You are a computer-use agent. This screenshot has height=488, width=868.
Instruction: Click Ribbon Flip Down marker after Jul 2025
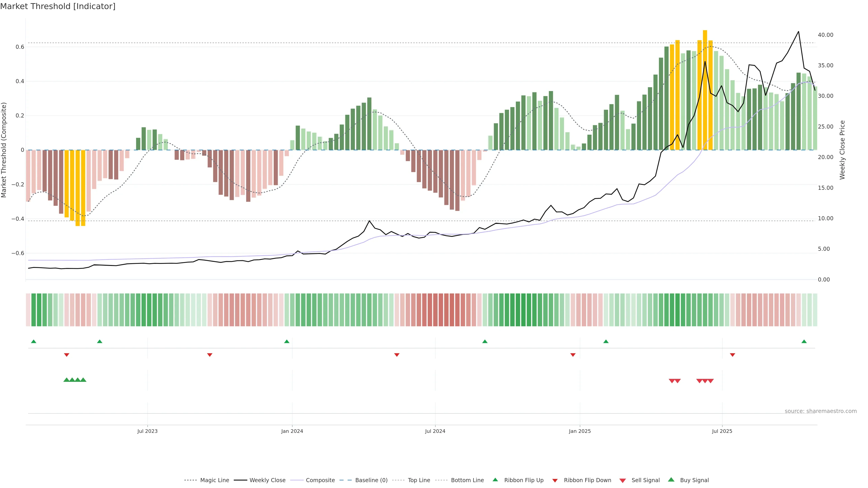point(733,355)
